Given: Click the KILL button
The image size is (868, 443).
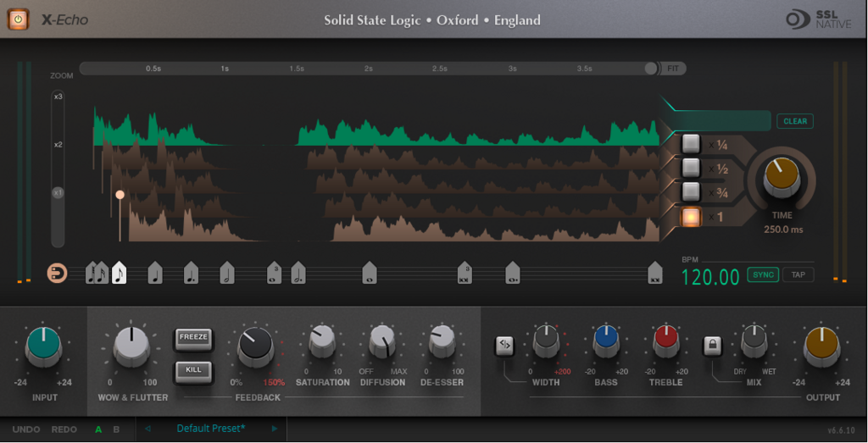Looking at the screenshot, I should pyautogui.click(x=193, y=371).
